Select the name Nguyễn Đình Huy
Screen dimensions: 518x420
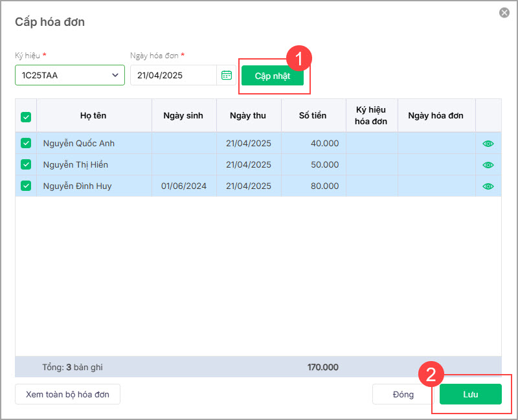pyautogui.click(x=77, y=186)
